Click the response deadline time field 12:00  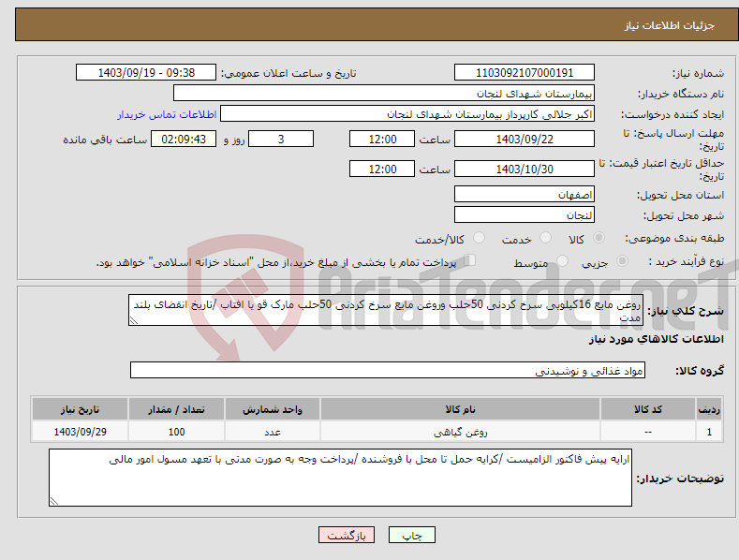(x=382, y=139)
